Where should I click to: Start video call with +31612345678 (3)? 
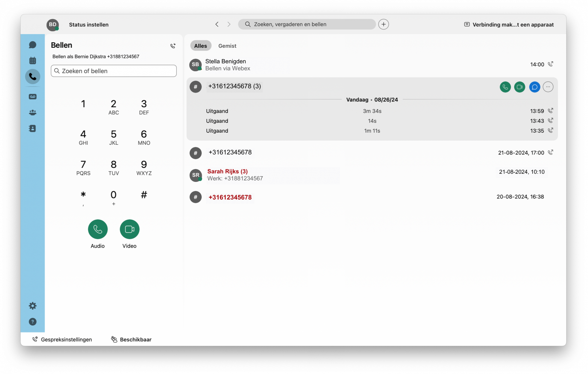520,87
